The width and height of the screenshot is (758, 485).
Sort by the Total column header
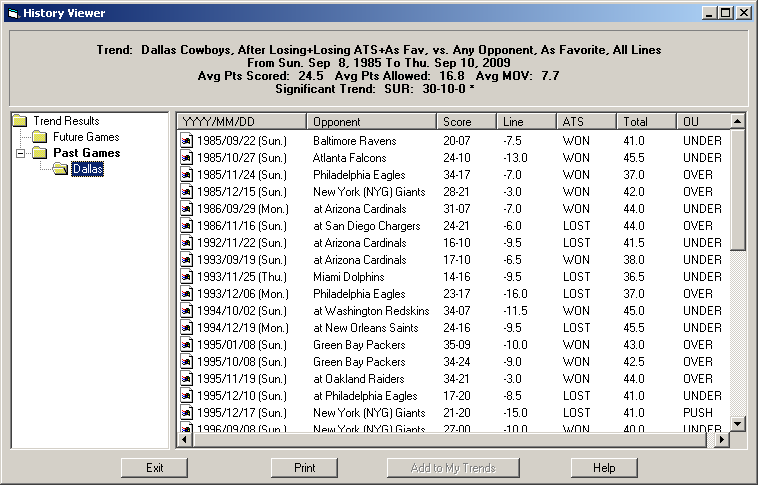point(646,121)
